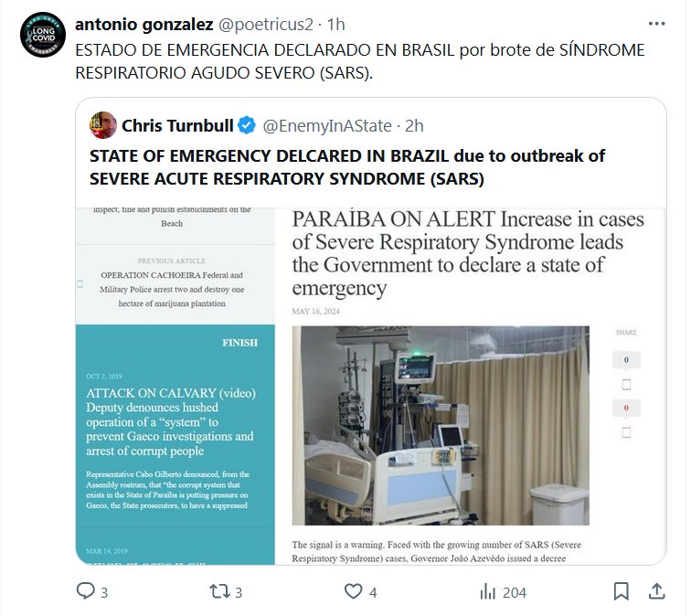691x616 pixels.
Task: Tick the first share checkbox under blue count
Action: tap(626, 385)
